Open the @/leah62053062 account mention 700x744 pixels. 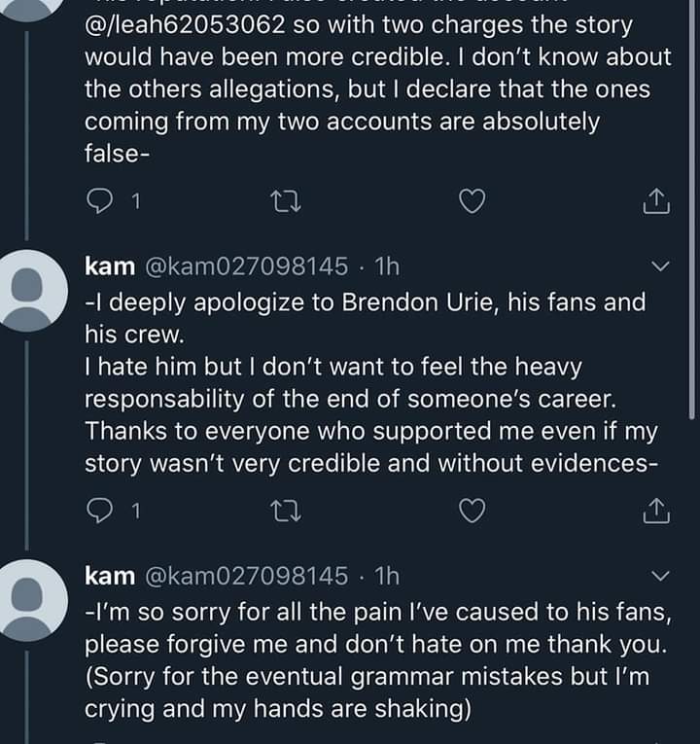coord(185,24)
